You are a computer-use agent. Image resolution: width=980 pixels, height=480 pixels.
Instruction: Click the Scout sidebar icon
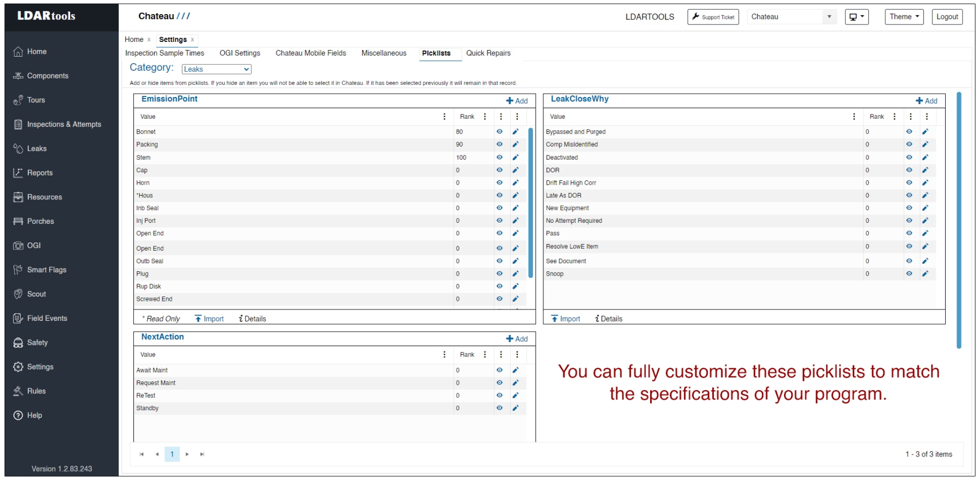pos(18,294)
